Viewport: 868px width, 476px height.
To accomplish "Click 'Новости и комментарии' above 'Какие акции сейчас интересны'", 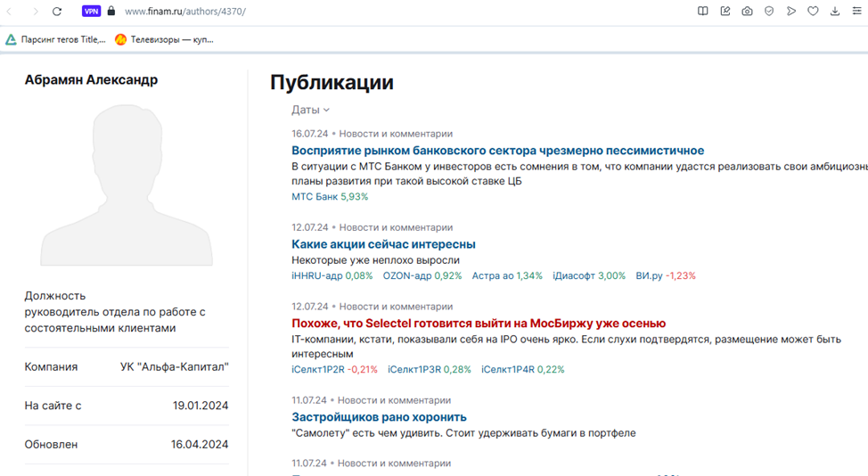I will 396,227.
